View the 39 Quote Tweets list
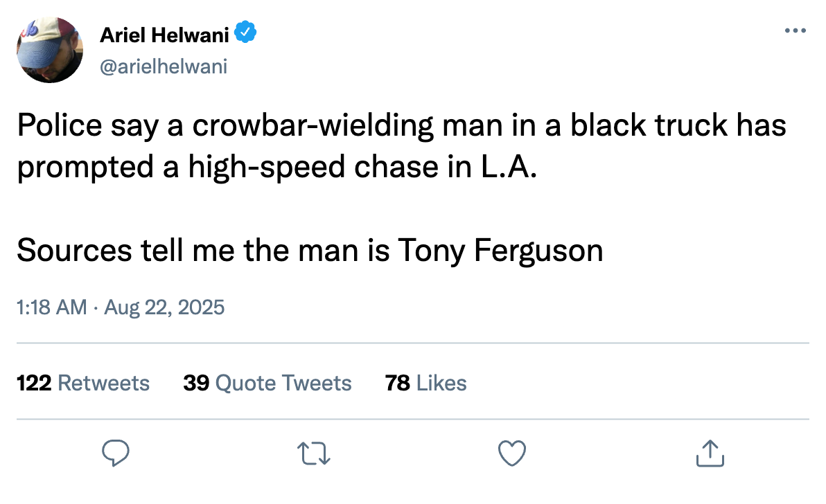Image resolution: width=826 pixels, height=504 pixels. 267,383
